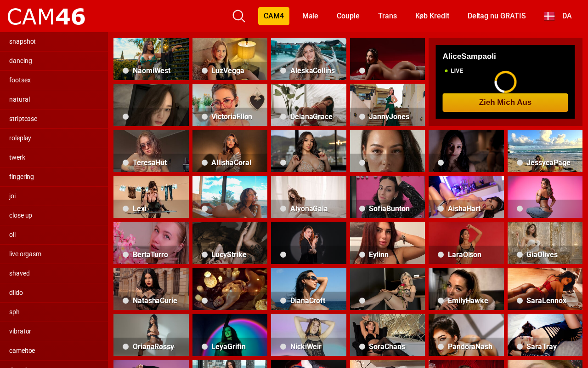Open the search magnifier icon
Screen dimensions: 588x368
(239, 16)
